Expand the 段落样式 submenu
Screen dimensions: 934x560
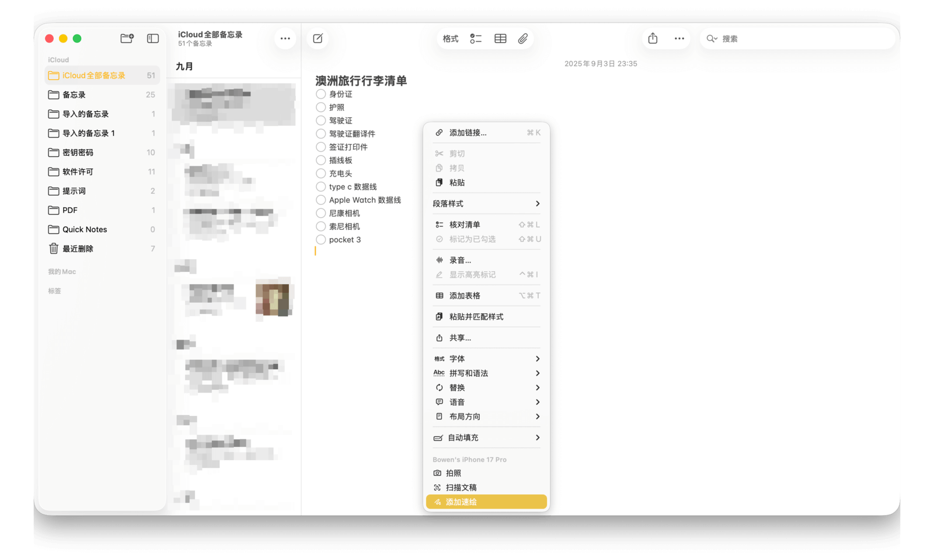pyautogui.click(x=486, y=204)
